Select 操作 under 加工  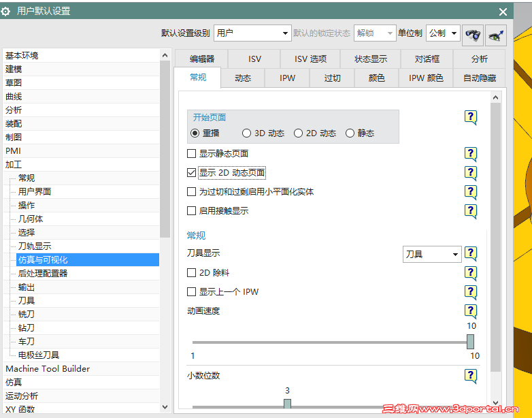[88, 206]
